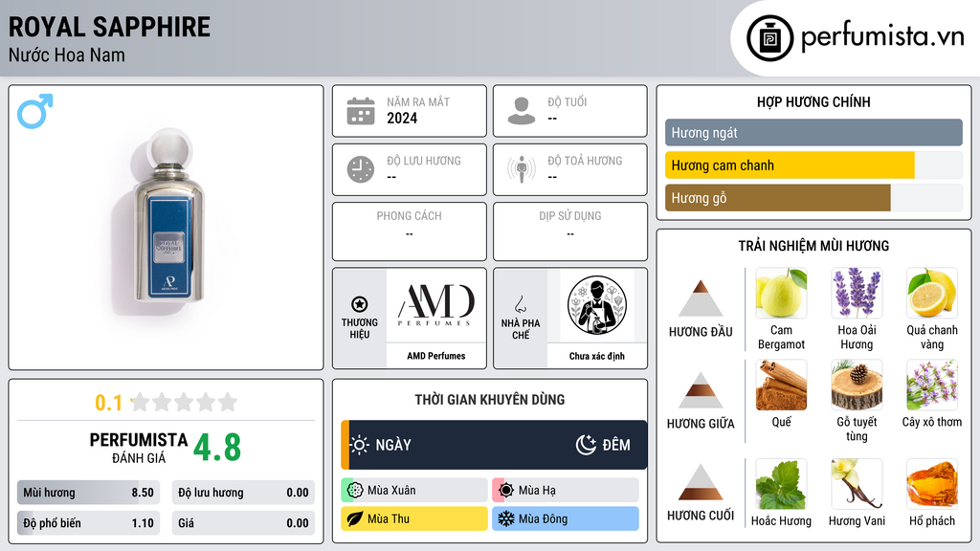Click the Đêm label on day bar

pyautogui.click(x=616, y=445)
